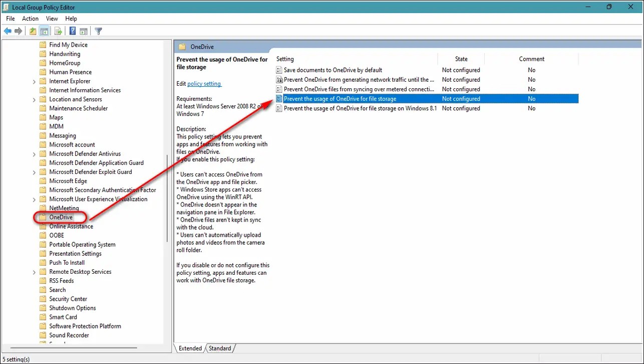Sort by the Comment column header
Screen dimensions: 644x364
(531, 59)
